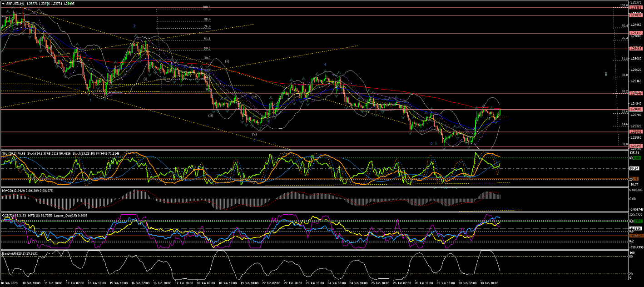
Task: Select the (iv) sub-wave text label
Action: 254,97
